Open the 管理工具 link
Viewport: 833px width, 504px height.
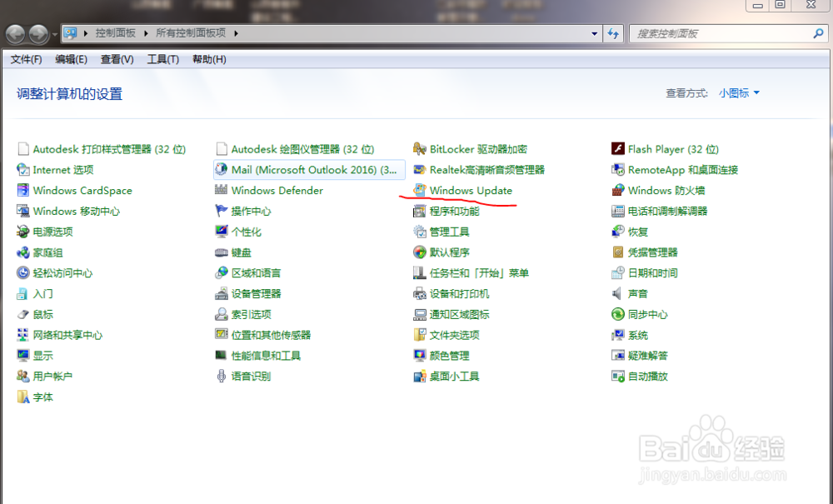coord(450,232)
